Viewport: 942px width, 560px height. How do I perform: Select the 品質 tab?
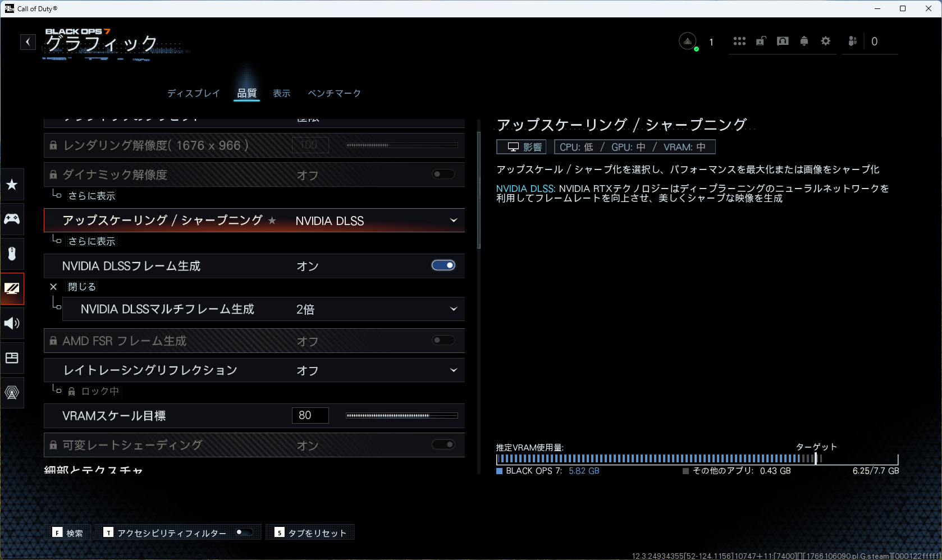pos(247,93)
